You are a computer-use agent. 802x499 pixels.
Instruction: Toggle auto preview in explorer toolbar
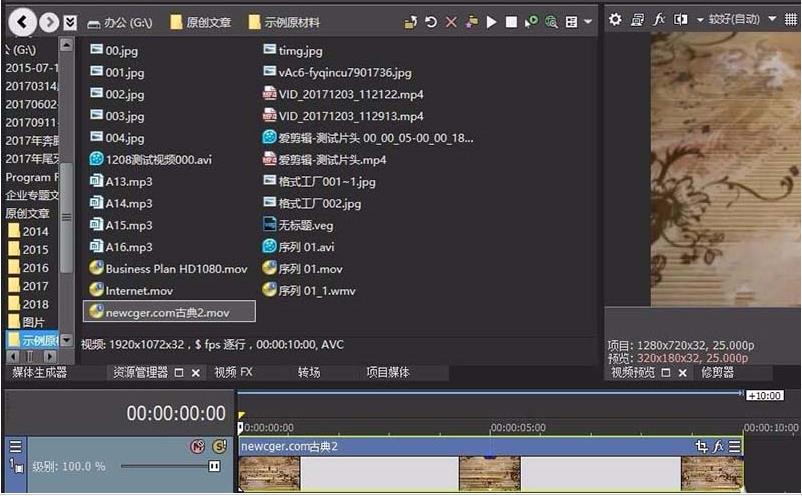click(531, 22)
